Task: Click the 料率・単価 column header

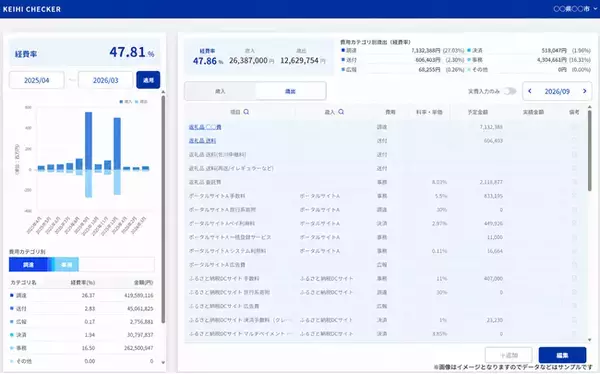Action: (429, 112)
